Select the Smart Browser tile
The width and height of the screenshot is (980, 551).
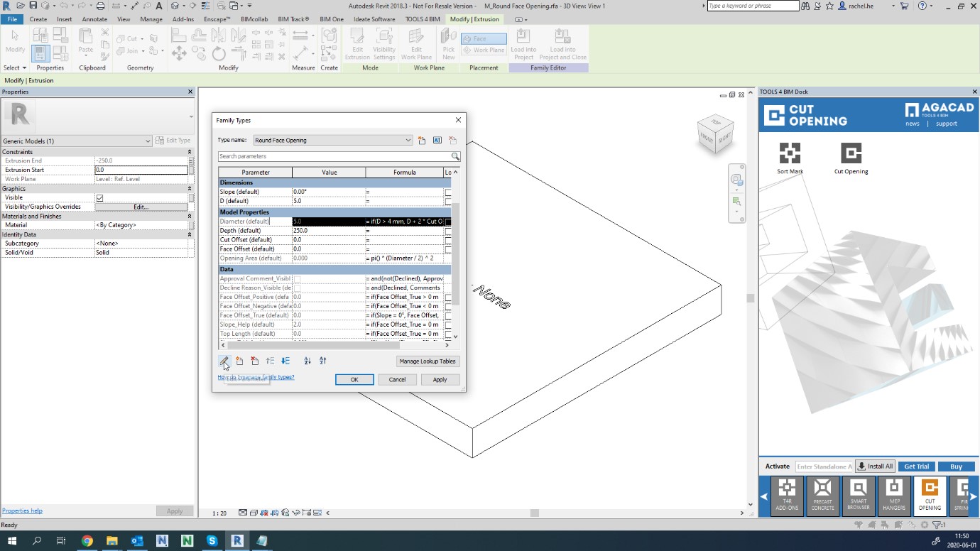tap(858, 495)
